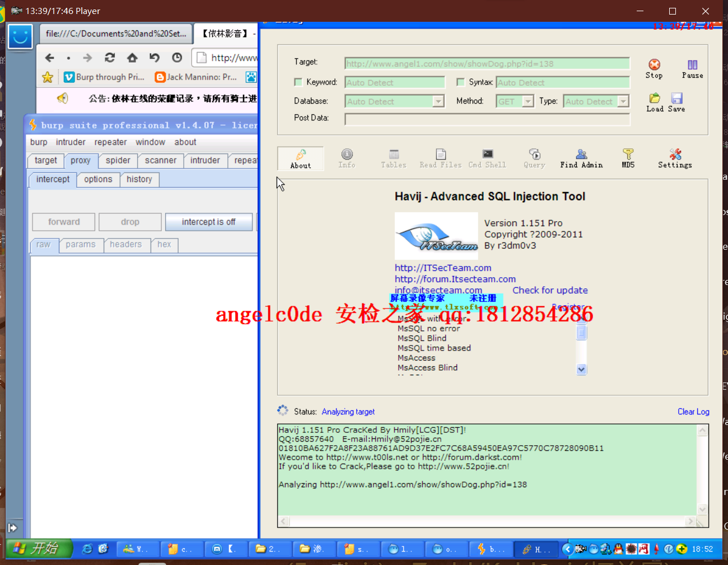Switch to Burp's target tab

click(45, 160)
